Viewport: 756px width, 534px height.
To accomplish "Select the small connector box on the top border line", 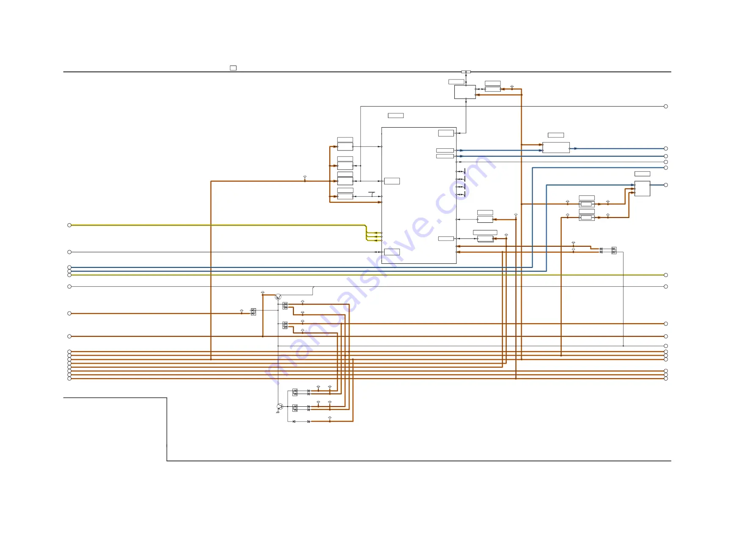I will tap(466, 72).
